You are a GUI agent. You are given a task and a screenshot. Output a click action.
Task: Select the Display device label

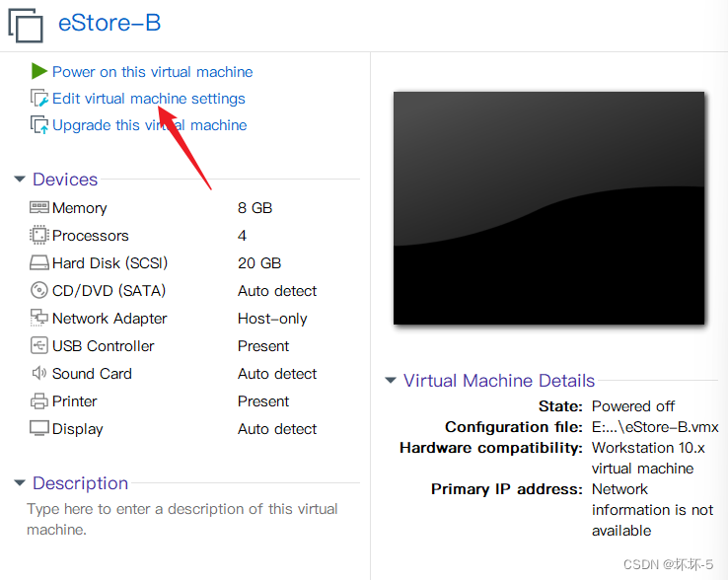click(x=78, y=429)
